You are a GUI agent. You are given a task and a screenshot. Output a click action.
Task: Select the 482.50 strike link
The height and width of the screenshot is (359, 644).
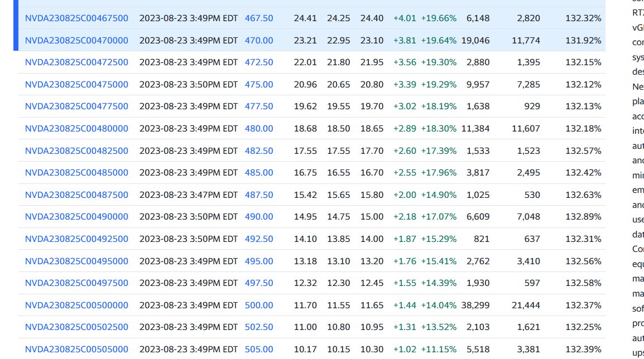[259, 151]
